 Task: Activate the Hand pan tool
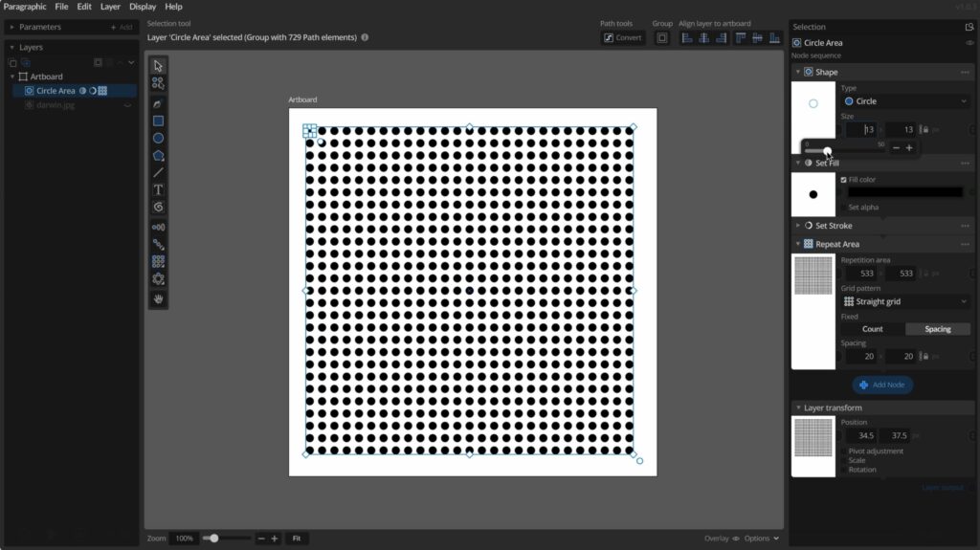pos(158,298)
